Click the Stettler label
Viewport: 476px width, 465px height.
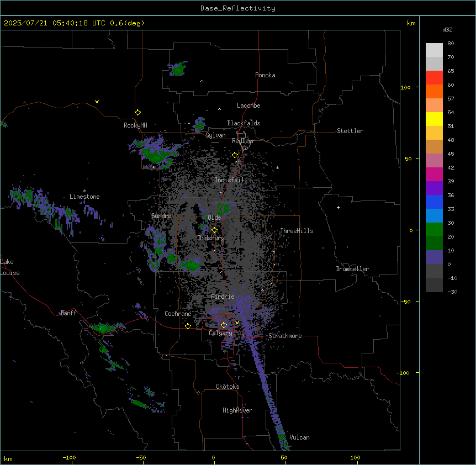click(350, 131)
